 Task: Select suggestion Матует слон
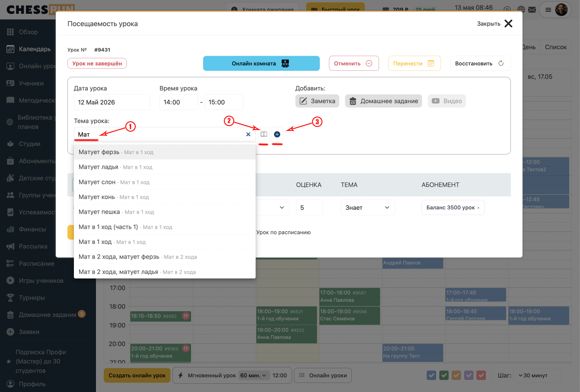[x=165, y=182]
